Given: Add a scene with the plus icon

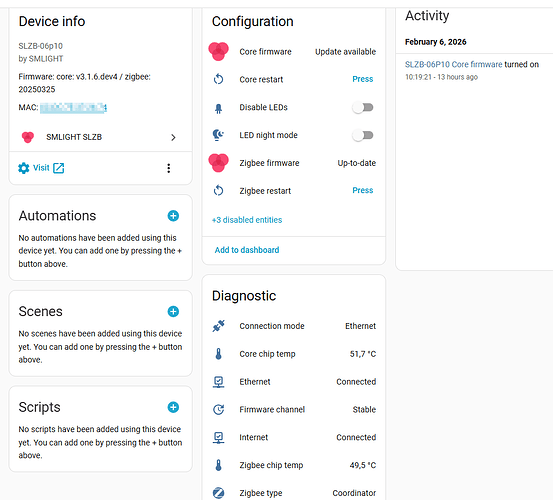Looking at the screenshot, I should click(x=173, y=311).
